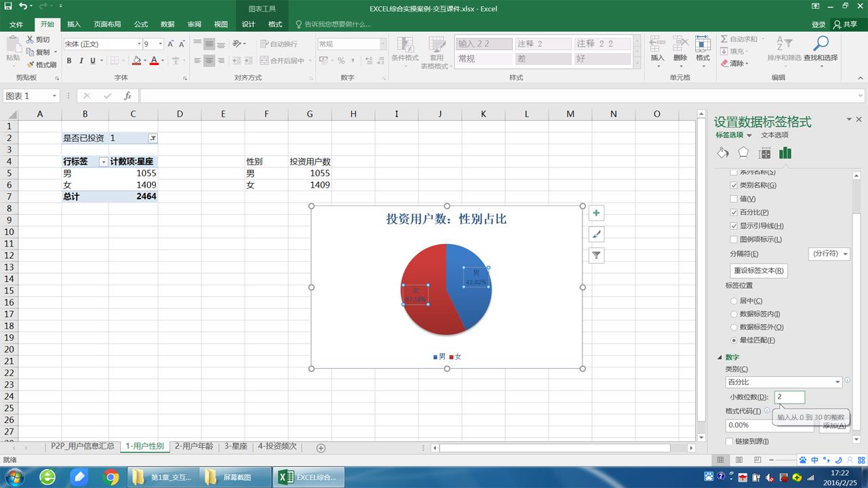Open the Insert (插入) ribbon tab

(x=74, y=24)
